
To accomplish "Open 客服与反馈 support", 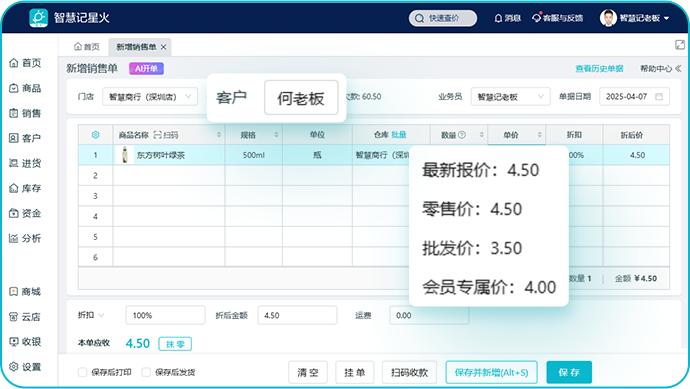I will coord(558,18).
